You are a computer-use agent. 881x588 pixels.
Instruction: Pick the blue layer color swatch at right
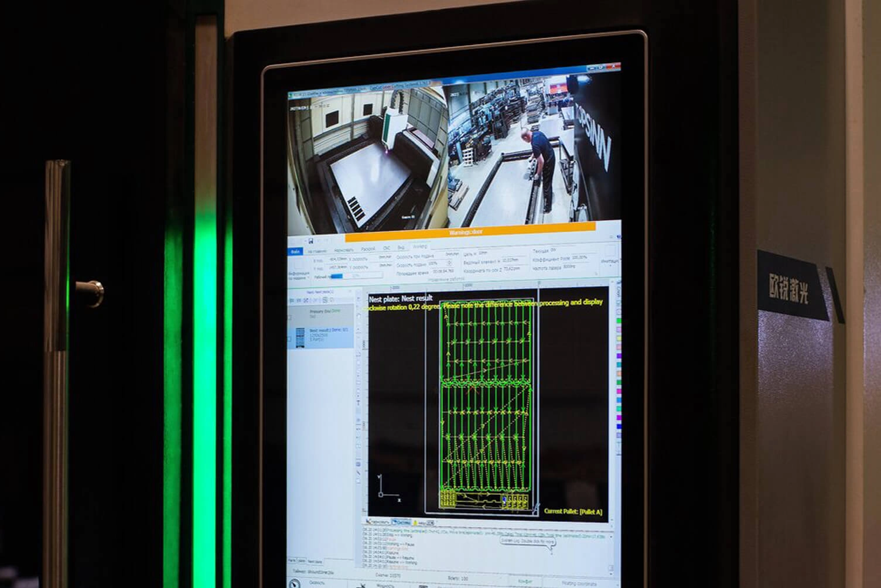pyautogui.click(x=619, y=427)
